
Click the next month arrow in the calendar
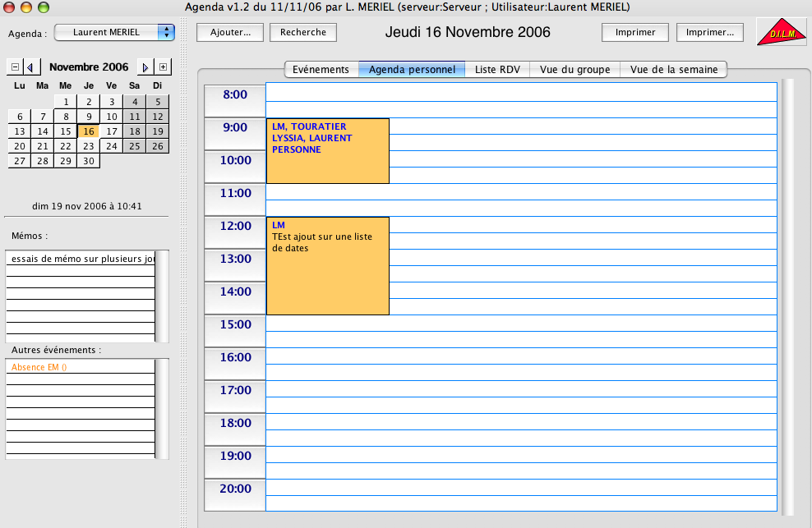click(145, 67)
